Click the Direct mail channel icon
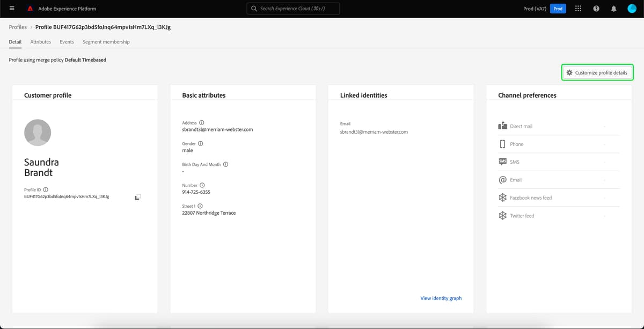The width and height of the screenshot is (644, 329). click(x=503, y=126)
